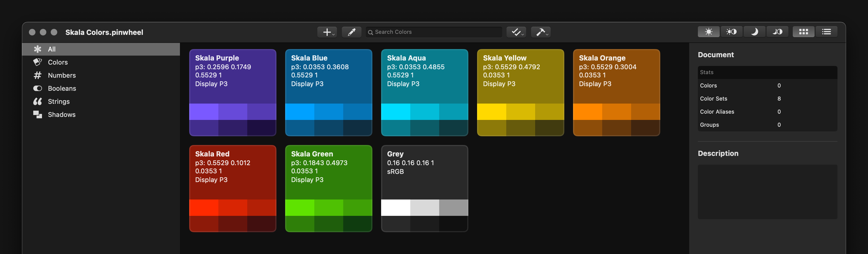
Task: Open the Booleans sidebar category
Action: pos(101,88)
